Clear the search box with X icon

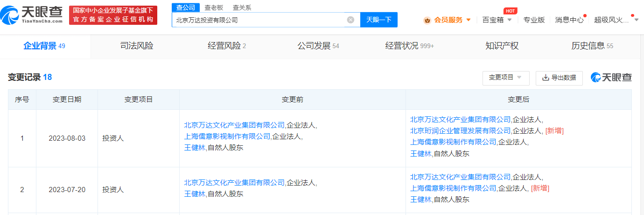pyautogui.click(x=350, y=20)
